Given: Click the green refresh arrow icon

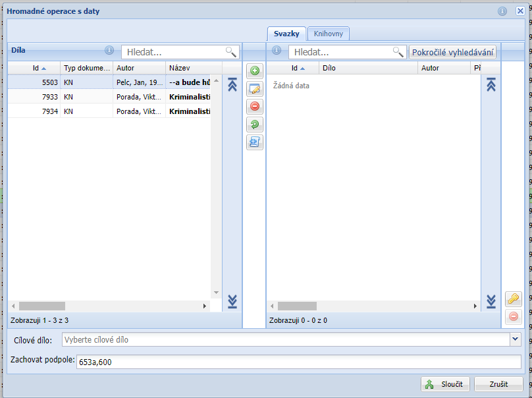Looking at the screenshot, I should click(x=254, y=124).
